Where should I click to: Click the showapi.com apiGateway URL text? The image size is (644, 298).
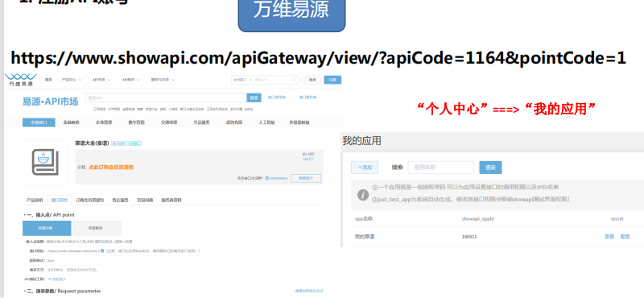[318, 58]
